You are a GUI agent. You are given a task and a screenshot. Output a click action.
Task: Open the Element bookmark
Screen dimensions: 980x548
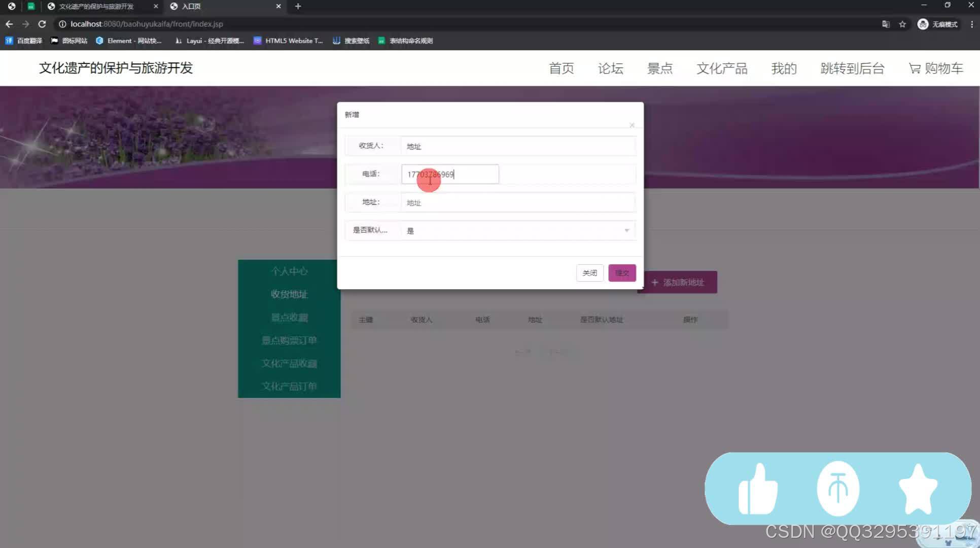[x=129, y=41]
